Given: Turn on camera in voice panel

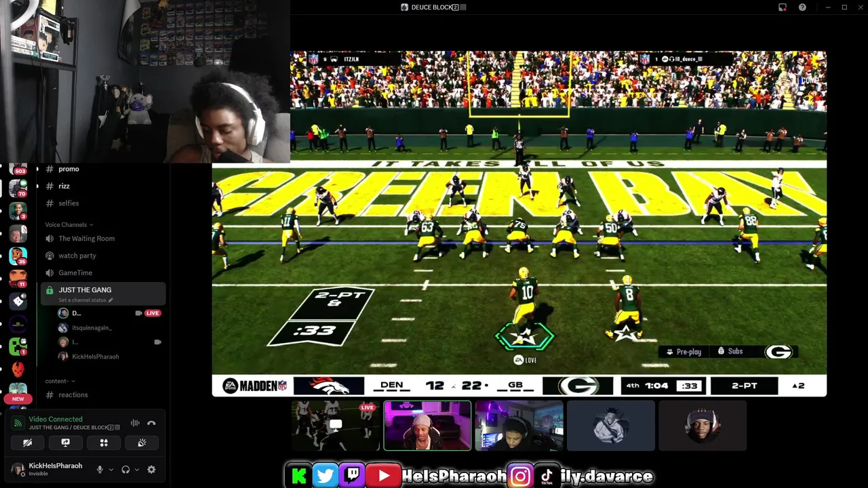Looking at the screenshot, I should (27, 443).
